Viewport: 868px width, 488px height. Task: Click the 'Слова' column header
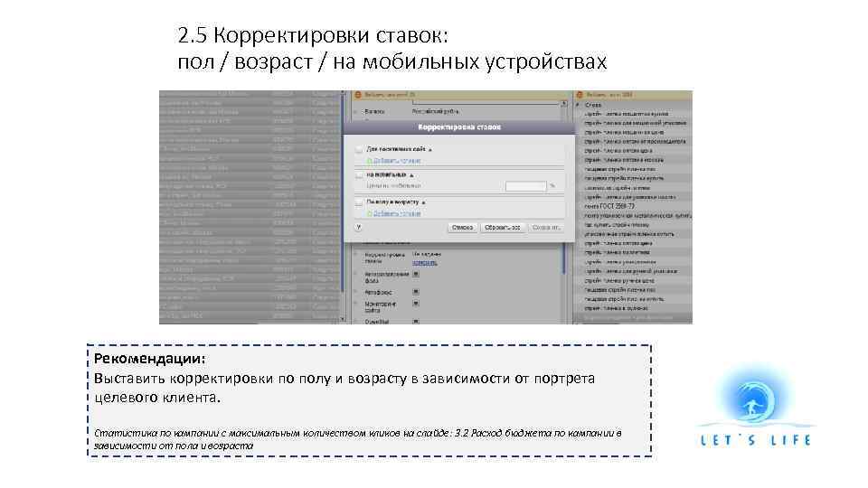[x=593, y=105]
